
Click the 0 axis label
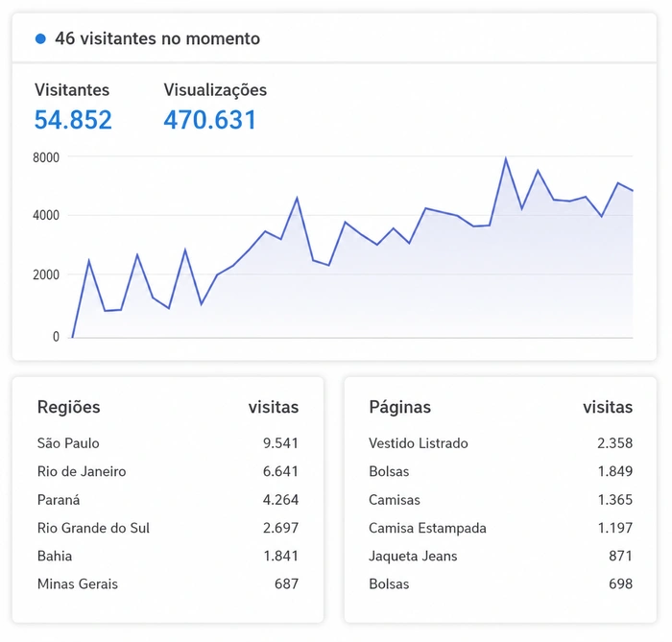click(56, 337)
